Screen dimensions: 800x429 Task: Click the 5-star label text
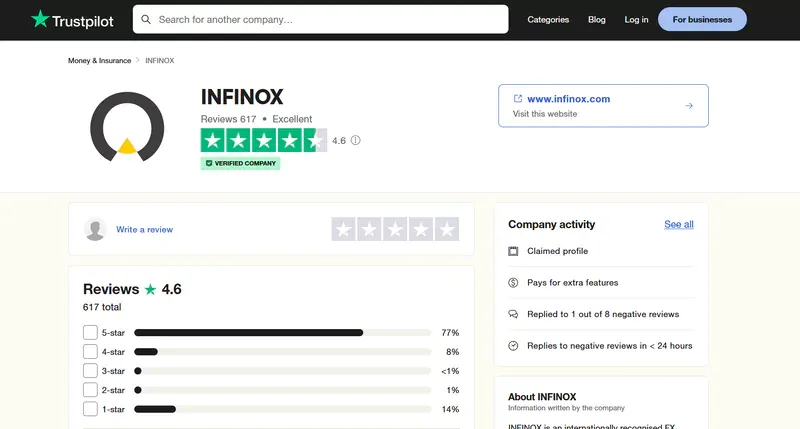click(113, 333)
